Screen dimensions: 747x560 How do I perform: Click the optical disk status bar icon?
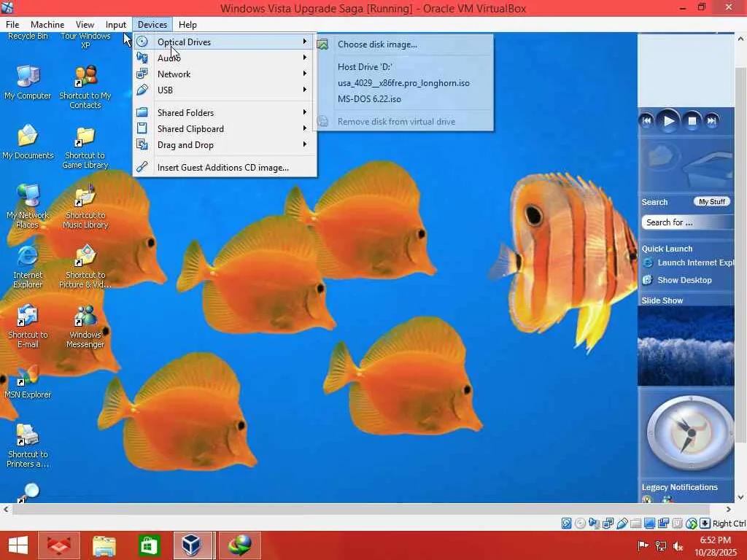coord(580,524)
